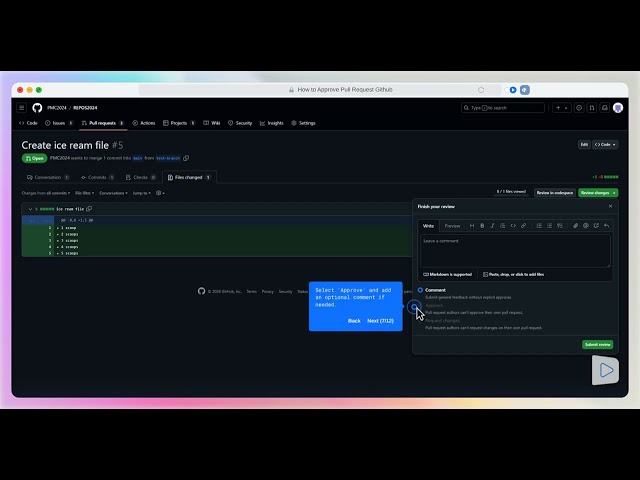Click the Heading formatting icon
The image size is (640, 480).
(472, 226)
